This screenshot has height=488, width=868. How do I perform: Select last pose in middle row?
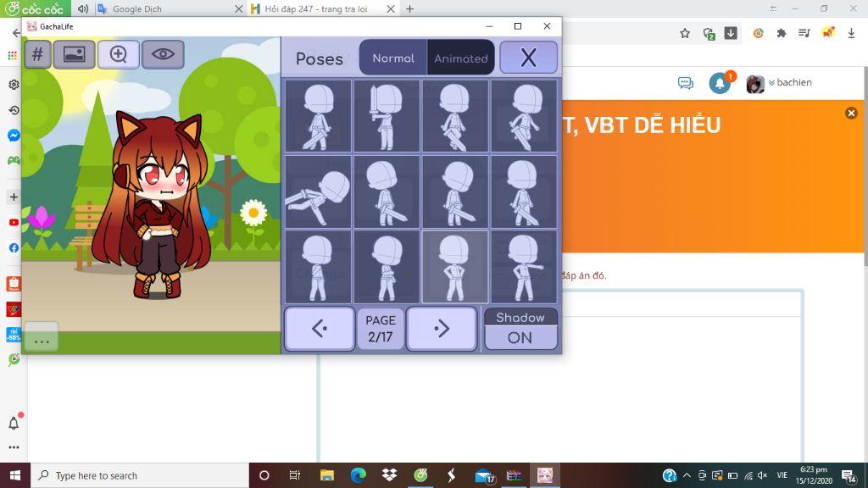tap(524, 191)
